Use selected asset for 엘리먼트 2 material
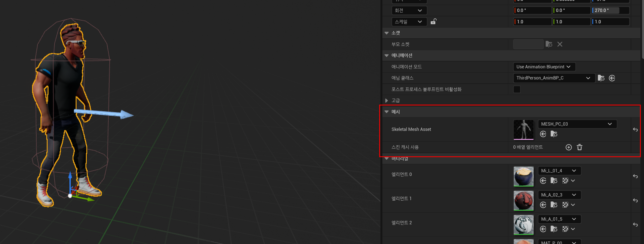Screen dimensions: 644x244 pyautogui.click(x=543, y=229)
